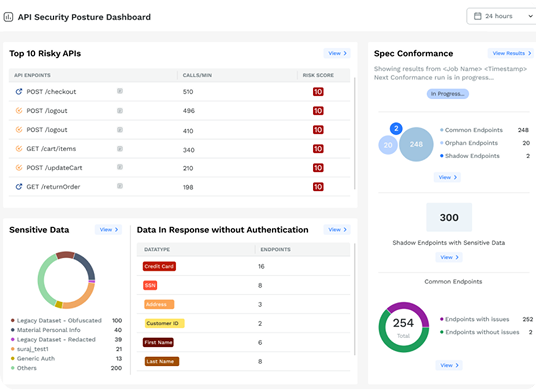The image size is (540, 390).
Task: Click the small gray icon in the GET /cart/items row
Action: [120, 148]
